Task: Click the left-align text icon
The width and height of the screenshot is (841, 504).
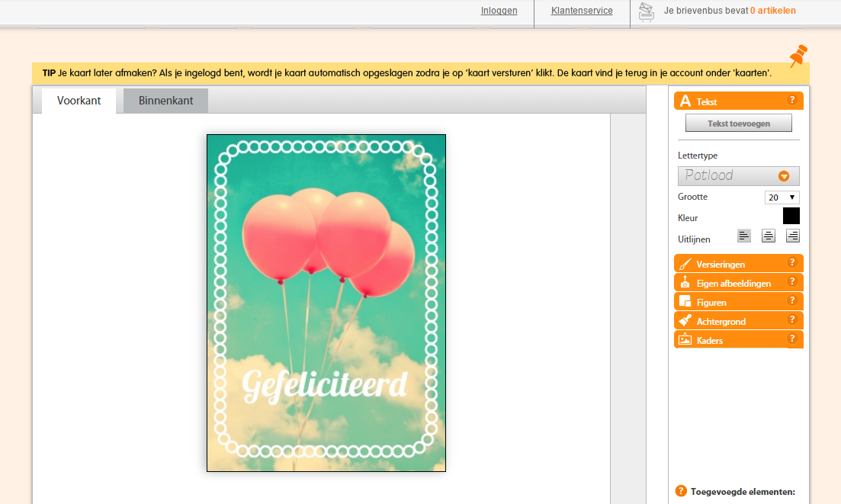Action: pos(743,236)
